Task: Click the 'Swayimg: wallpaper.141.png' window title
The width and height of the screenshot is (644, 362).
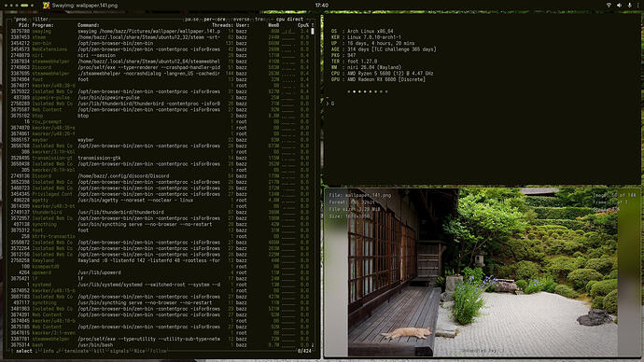Action: pos(85,6)
